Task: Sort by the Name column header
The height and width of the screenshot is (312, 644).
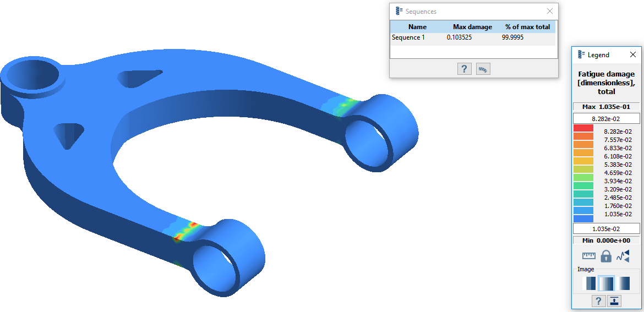Action: point(417,27)
